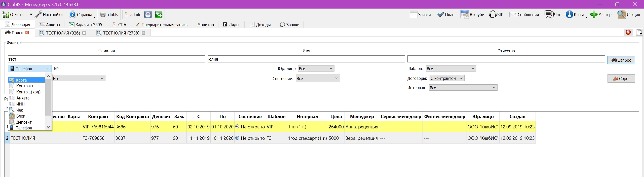The image size is (644, 177).
Task: Switch to the Анкеты tab
Action: [x=49, y=25]
